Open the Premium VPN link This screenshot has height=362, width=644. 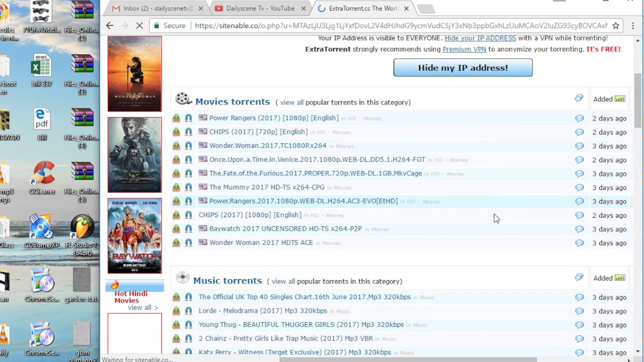tap(464, 49)
